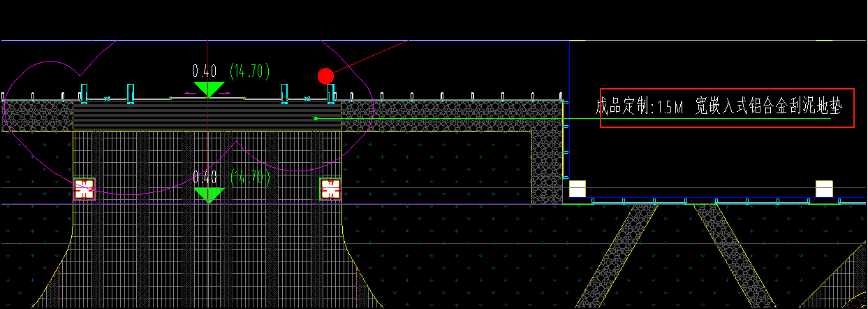The image size is (868, 309).
Task: Click the red filled circle marker
Action: click(325, 76)
